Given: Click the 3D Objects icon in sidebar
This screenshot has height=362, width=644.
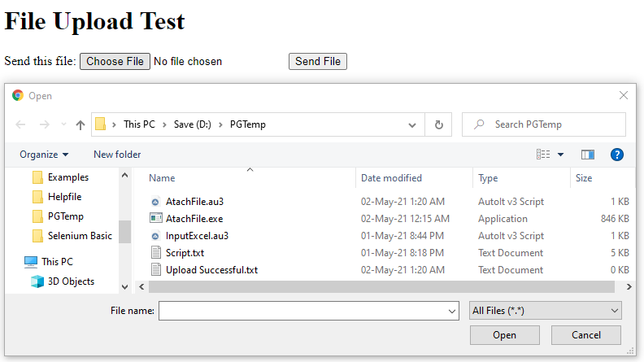Looking at the screenshot, I should (x=37, y=281).
